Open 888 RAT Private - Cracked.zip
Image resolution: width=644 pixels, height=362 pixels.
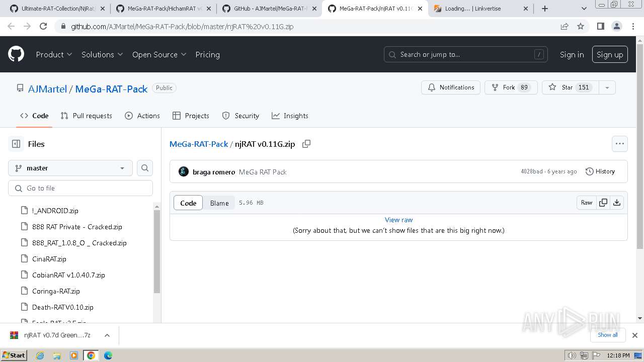tap(77, 227)
